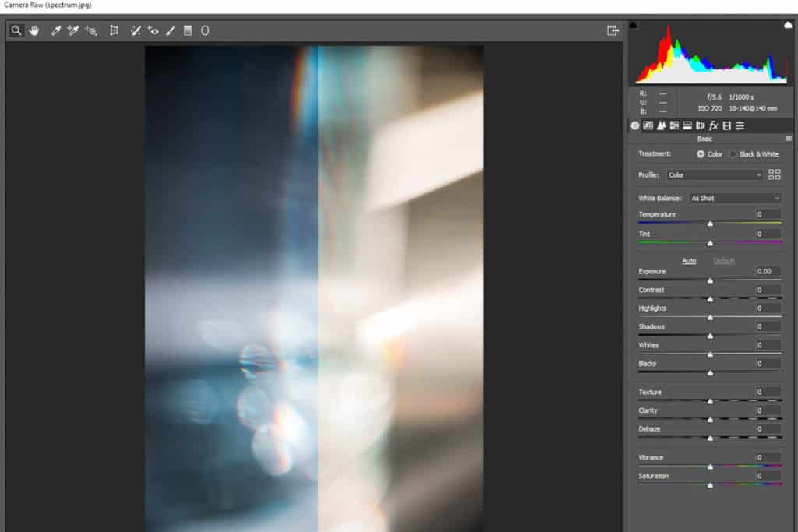Click the Blacks value field
Screen dimensions: 798x532
click(768, 364)
